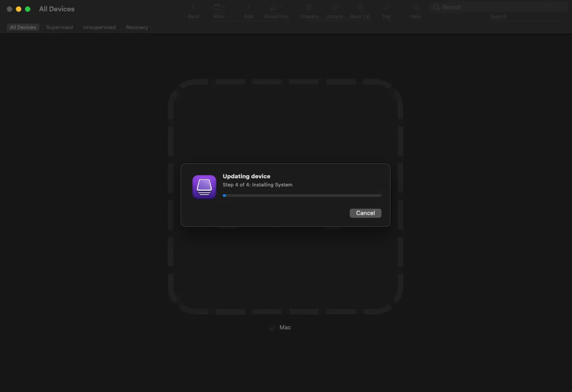This screenshot has height=392, width=572.
Task: Click the spinner beside Mac label
Action: (272, 328)
